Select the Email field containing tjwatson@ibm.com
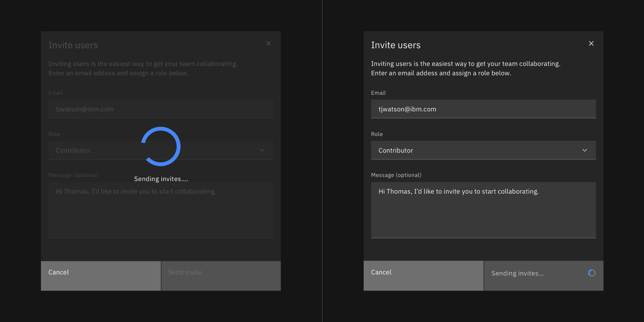The height and width of the screenshot is (322, 644). click(x=483, y=109)
